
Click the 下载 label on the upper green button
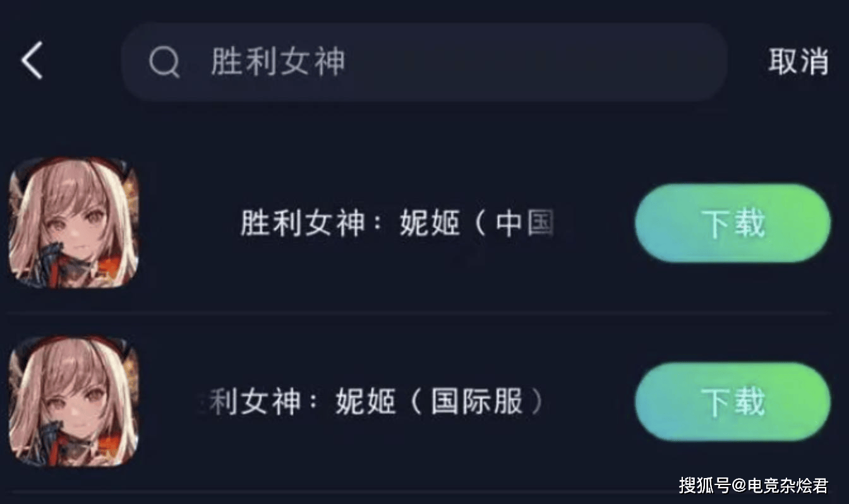click(x=733, y=224)
